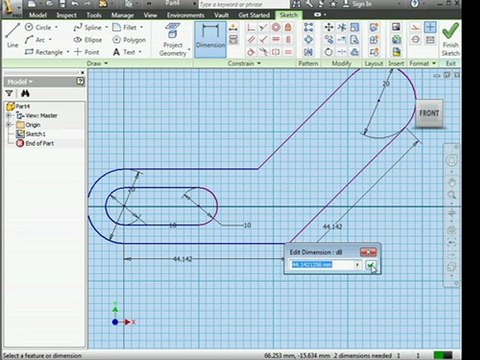Activate the Dimension tool
This screenshot has height=360, width=480.
pyautogui.click(x=211, y=39)
